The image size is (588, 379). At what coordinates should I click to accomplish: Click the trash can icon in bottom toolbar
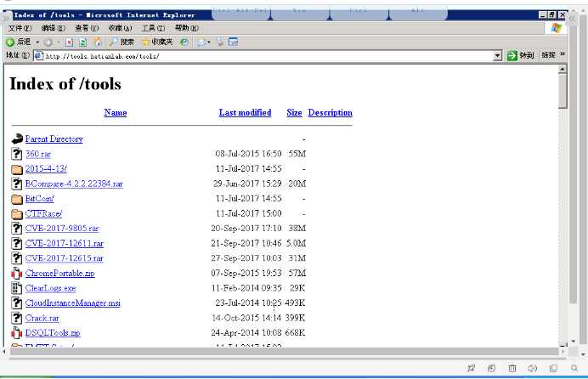[512, 368]
